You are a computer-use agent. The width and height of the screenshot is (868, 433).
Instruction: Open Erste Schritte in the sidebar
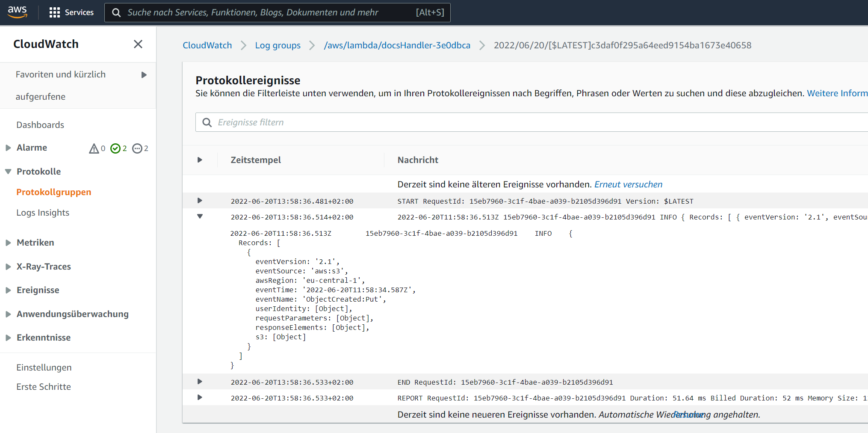(x=44, y=387)
